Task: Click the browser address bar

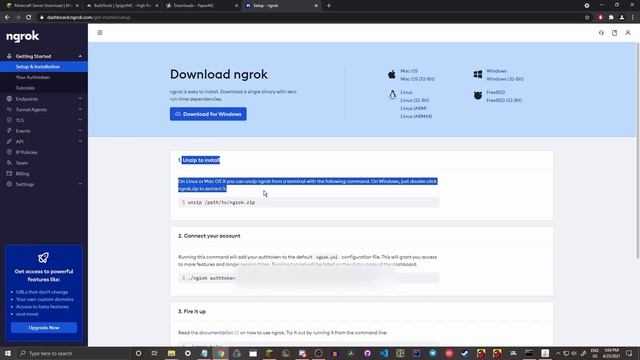Action: pyautogui.click(x=310, y=18)
